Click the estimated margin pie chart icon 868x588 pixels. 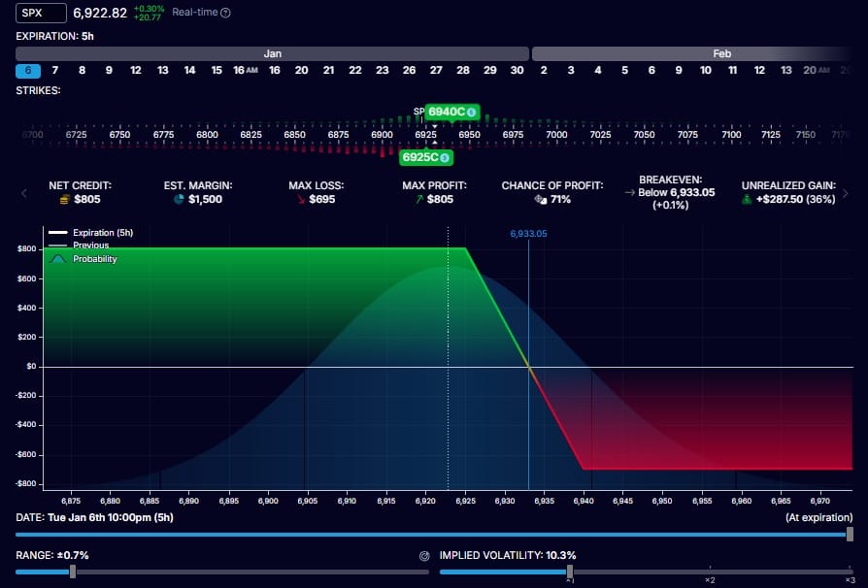click(179, 200)
